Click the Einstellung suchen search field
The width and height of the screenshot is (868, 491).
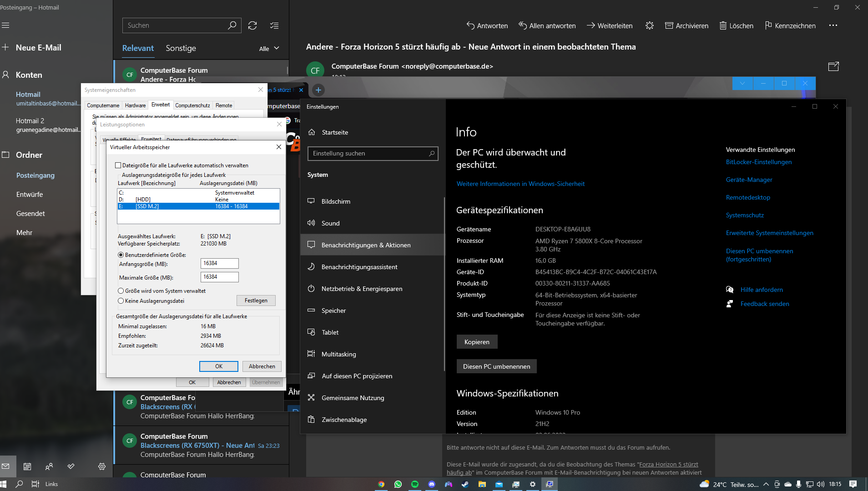[x=373, y=154]
